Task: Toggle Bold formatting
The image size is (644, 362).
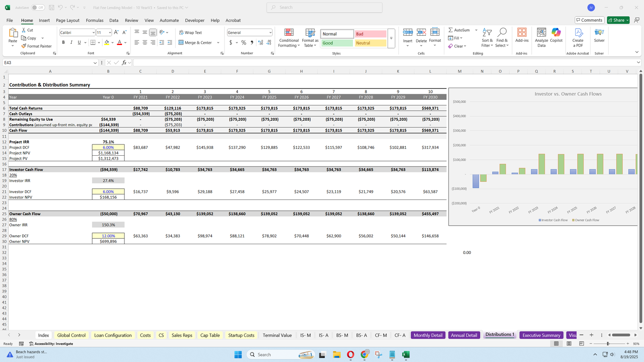Action: pyautogui.click(x=63, y=43)
